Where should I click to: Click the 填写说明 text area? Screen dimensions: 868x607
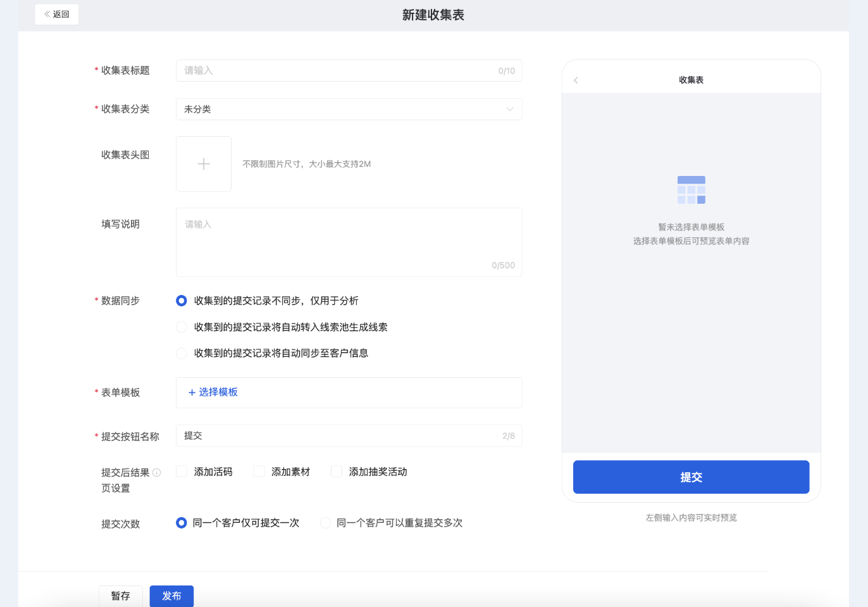point(349,242)
